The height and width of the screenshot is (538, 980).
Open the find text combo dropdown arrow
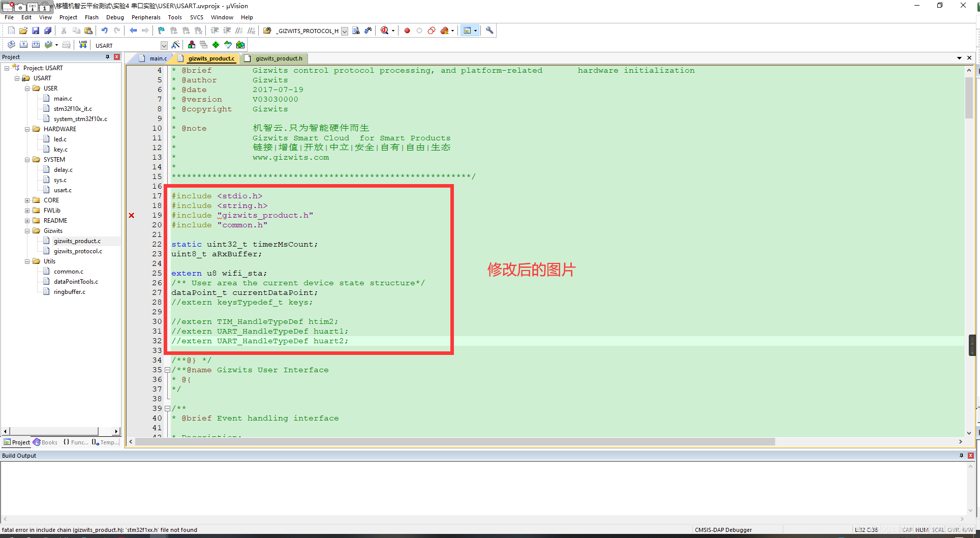tap(345, 31)
